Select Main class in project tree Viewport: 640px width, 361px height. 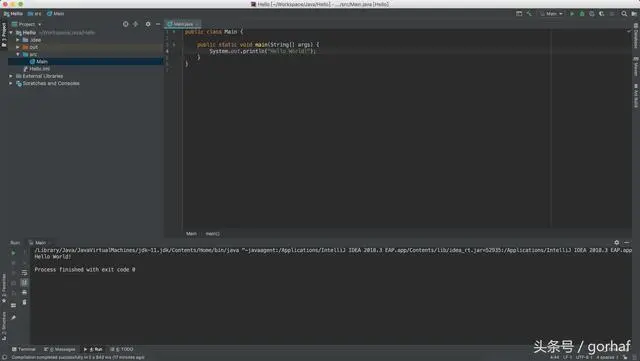pos(86,62)
